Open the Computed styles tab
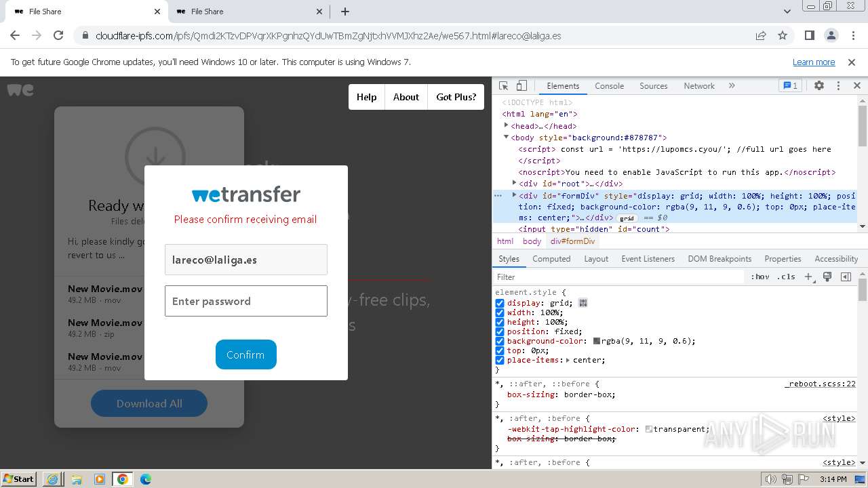This screenshot has height=488, width=868. (x=551, y=259)
